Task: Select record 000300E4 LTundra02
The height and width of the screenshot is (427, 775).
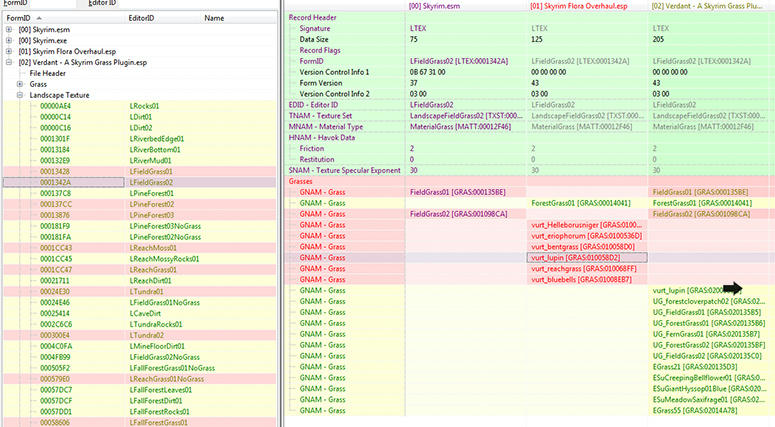Action: 139,335
